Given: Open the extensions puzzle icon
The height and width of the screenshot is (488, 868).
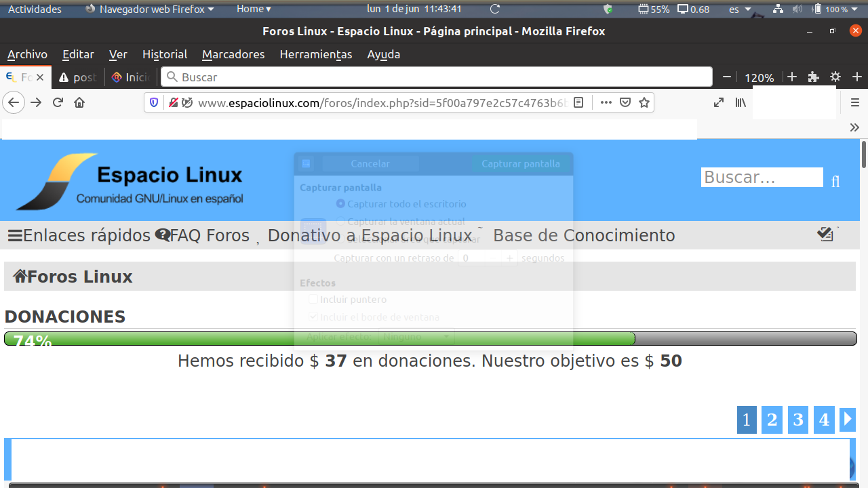Looking at the screenshot, I should pos(814,77).
